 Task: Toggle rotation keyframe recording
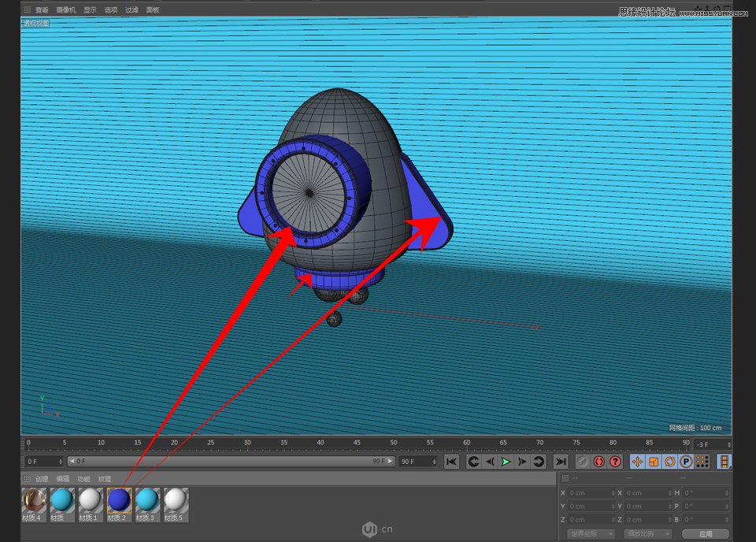[x=671, y=462]
